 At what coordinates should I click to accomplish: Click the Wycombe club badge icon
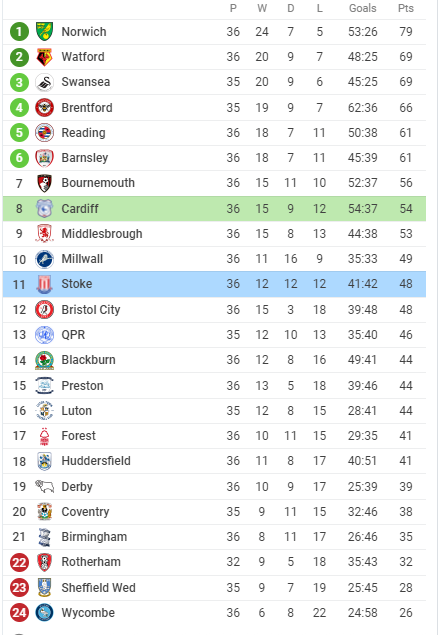[45, 613]
